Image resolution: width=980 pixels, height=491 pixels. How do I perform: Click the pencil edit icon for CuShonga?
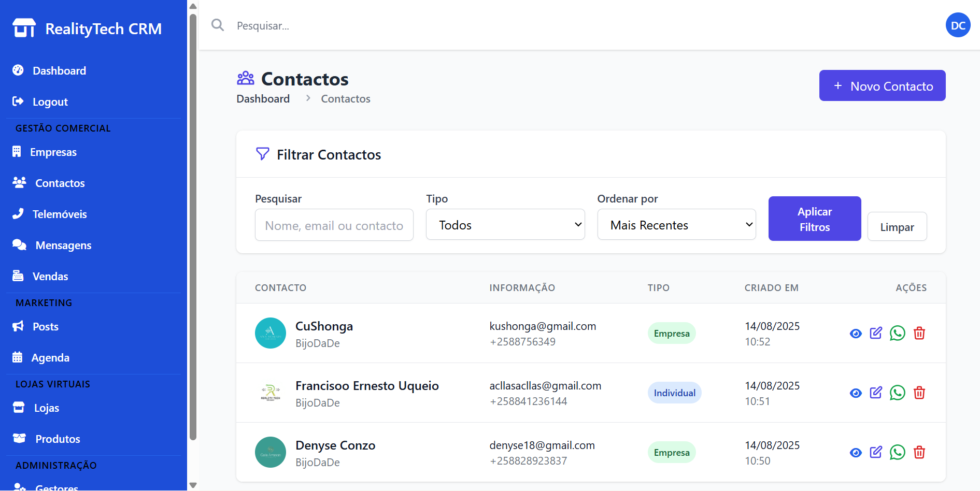click(876, 333)
